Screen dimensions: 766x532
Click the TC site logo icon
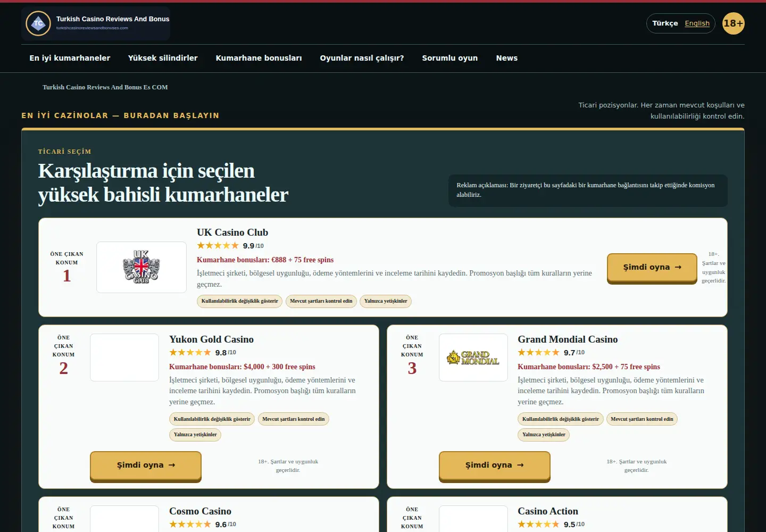(x=38, y=23)
